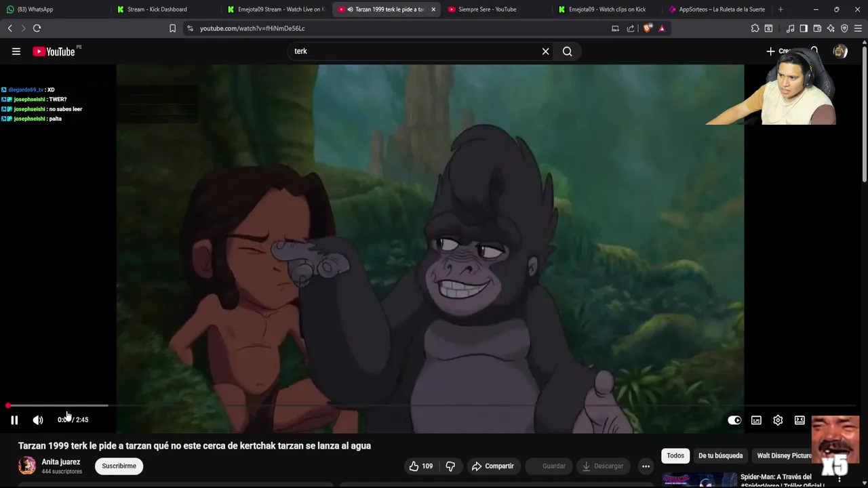Bookmark this page with bookmark icon
This screenshot has height=488, width=868.
tap(172, 28)
